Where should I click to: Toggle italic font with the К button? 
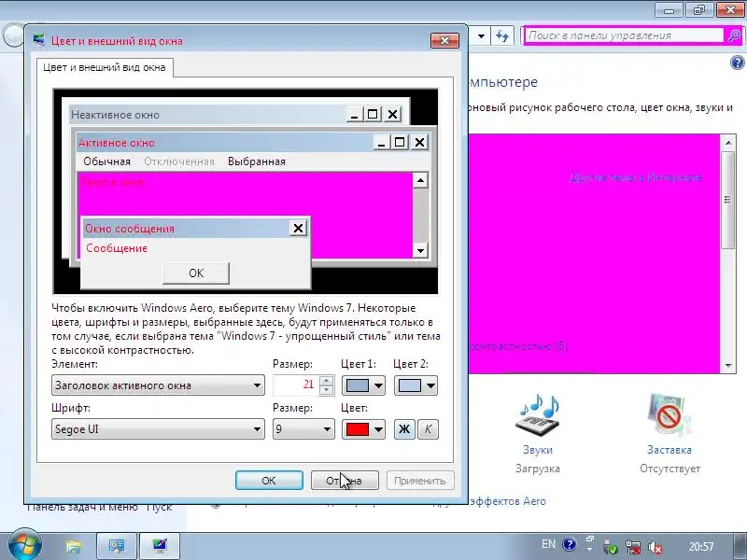[x=428, y=429]
